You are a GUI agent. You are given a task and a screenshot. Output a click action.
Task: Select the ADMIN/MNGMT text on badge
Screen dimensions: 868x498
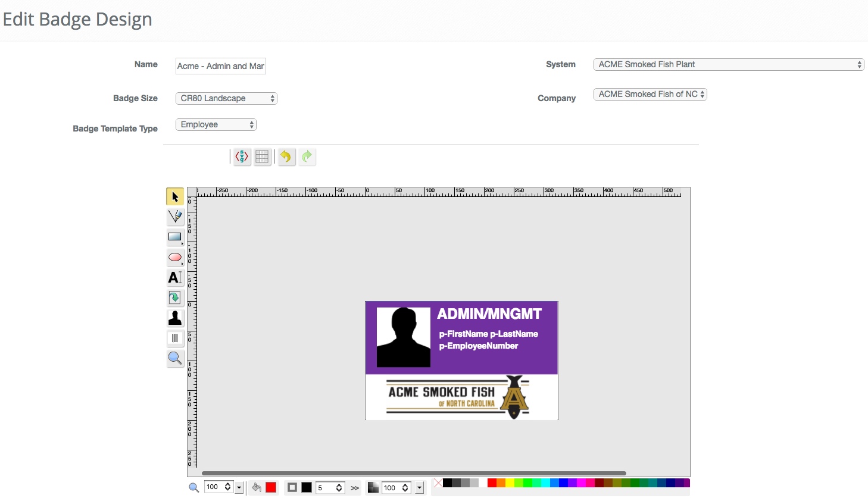pos(489,314)
